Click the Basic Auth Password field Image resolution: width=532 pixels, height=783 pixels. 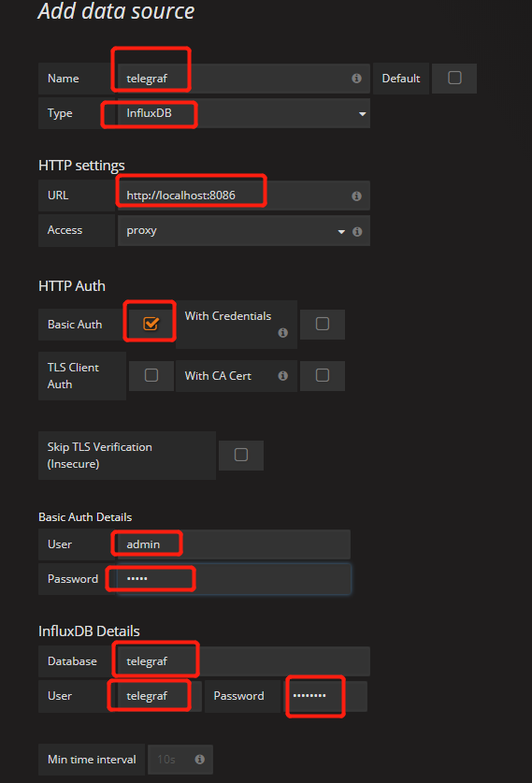click(x=234, y=579)
